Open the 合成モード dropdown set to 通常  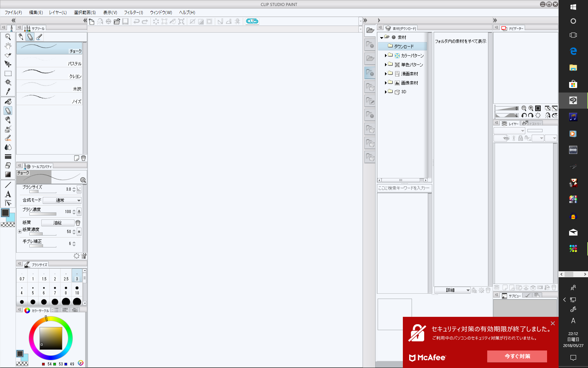point(62,200)
